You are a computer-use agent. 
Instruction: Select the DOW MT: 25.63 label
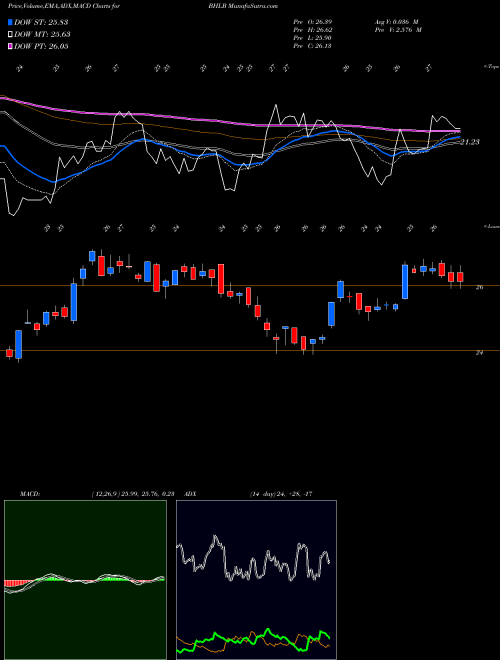click(42, 35)
